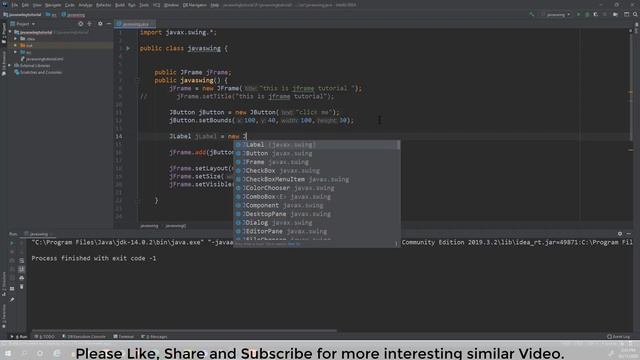Image resolution: width=640 pixels, height=360 pixels.
Task: Open the javaswing run configuration dropdown
Action: click(558, 15)
